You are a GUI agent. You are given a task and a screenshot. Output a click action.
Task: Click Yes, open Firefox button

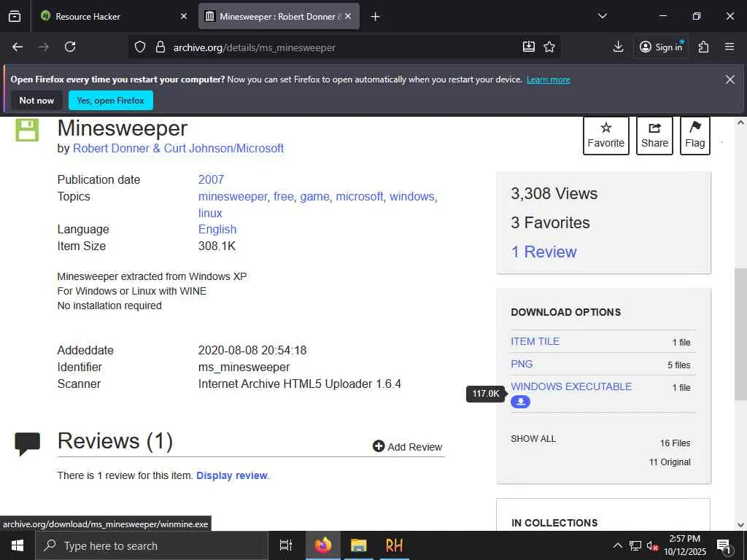(111, 101)
